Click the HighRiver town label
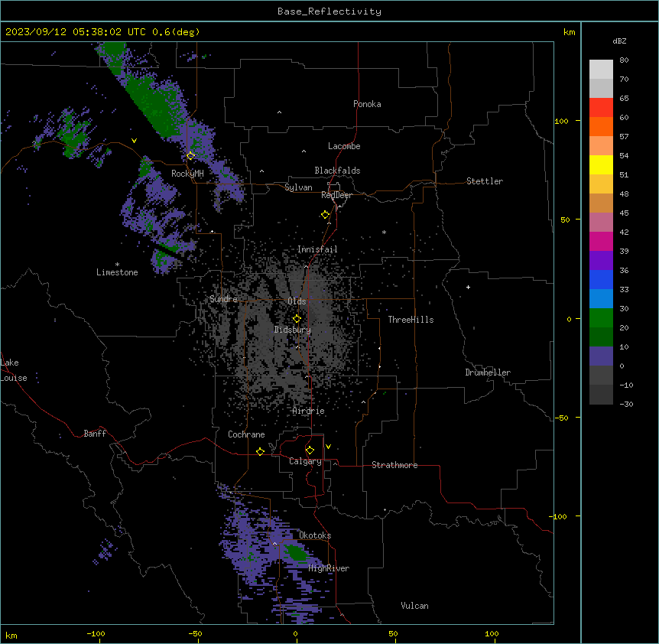 (x=329, y=568)
